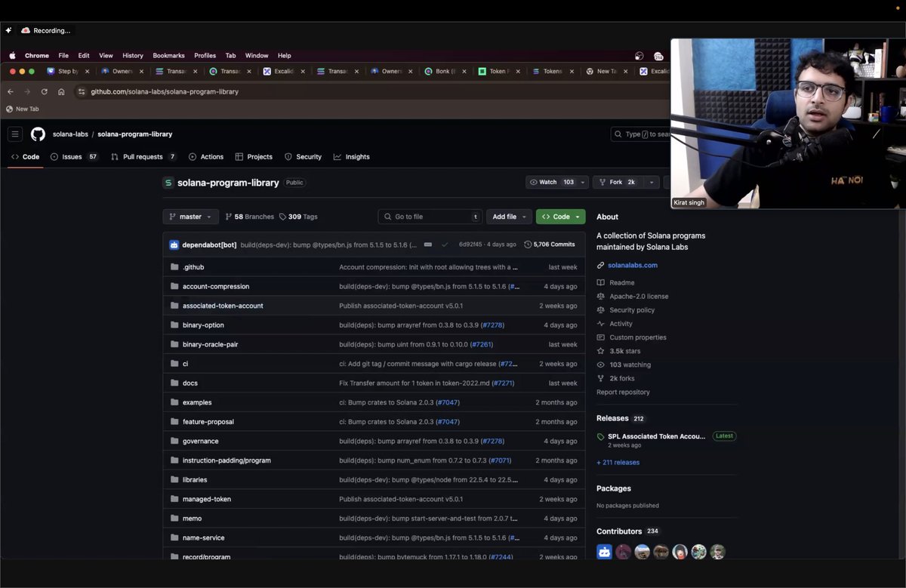The width and height of the screenshot is (906, 588).
Task: Click the New Tab bookmark
Action: point(23,109)
